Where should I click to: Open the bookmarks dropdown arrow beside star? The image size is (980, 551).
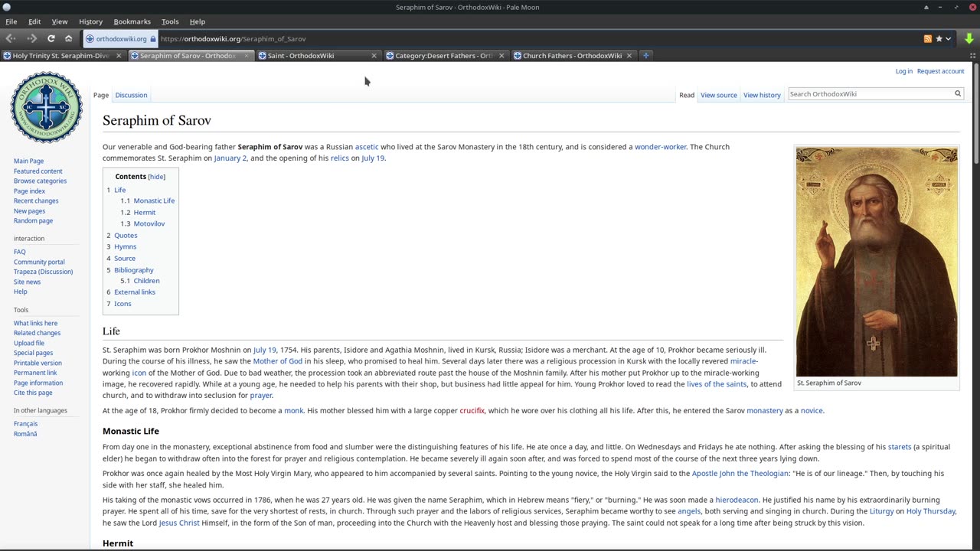948,38
